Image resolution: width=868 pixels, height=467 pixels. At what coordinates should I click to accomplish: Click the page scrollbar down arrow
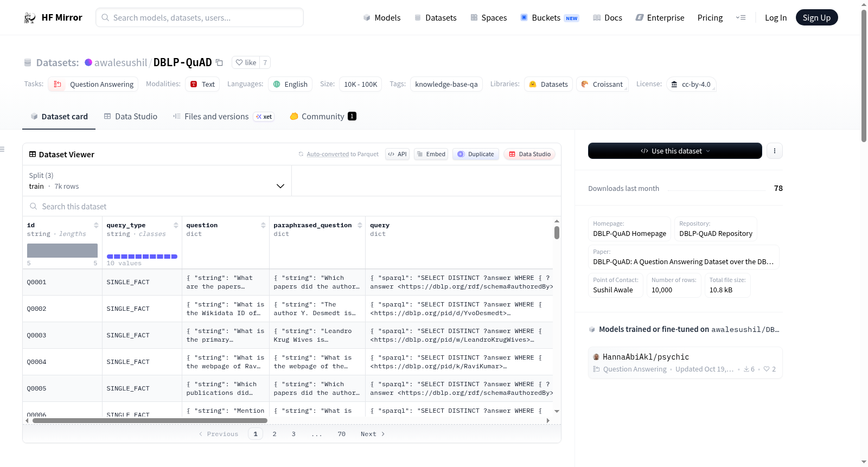[x=864, y=462]
